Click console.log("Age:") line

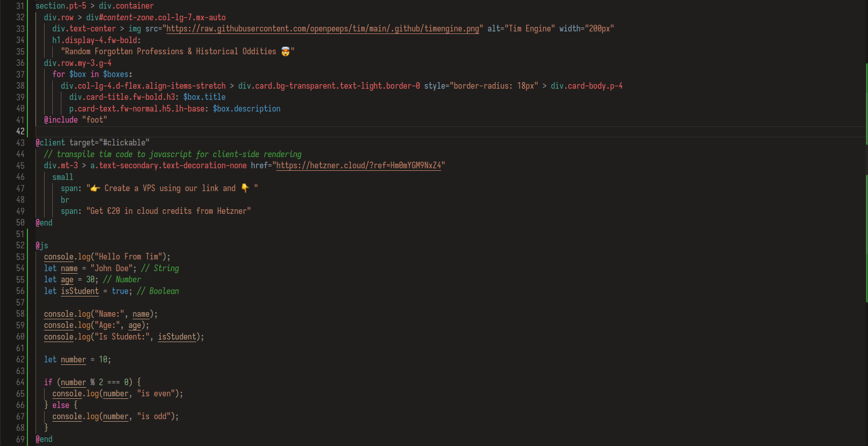point(96,325)
